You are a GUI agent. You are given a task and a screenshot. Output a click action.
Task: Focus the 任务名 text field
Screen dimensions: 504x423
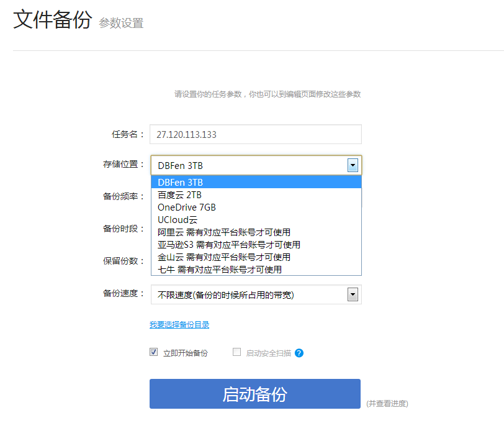[255, 134]
